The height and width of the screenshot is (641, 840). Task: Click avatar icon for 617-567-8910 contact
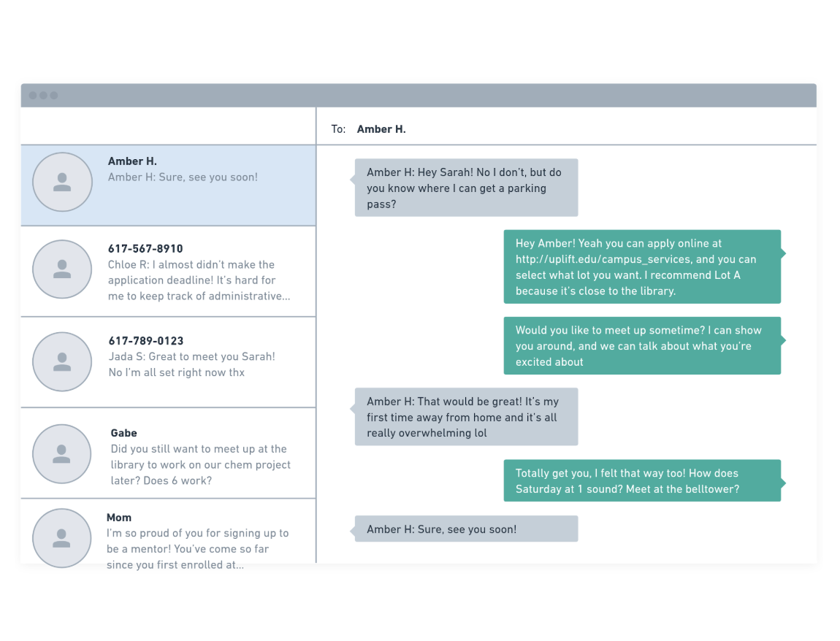coord(62,269)
